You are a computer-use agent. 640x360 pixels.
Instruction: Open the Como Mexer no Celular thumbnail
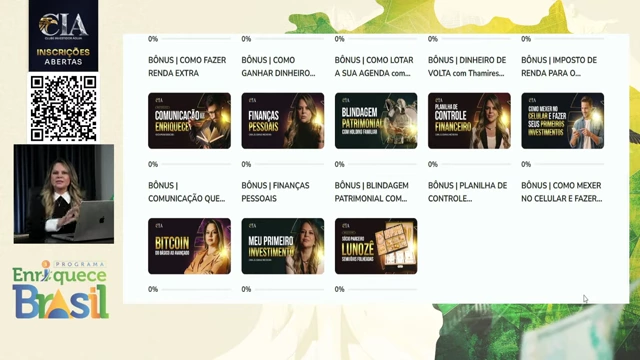[x=562, y=121]
